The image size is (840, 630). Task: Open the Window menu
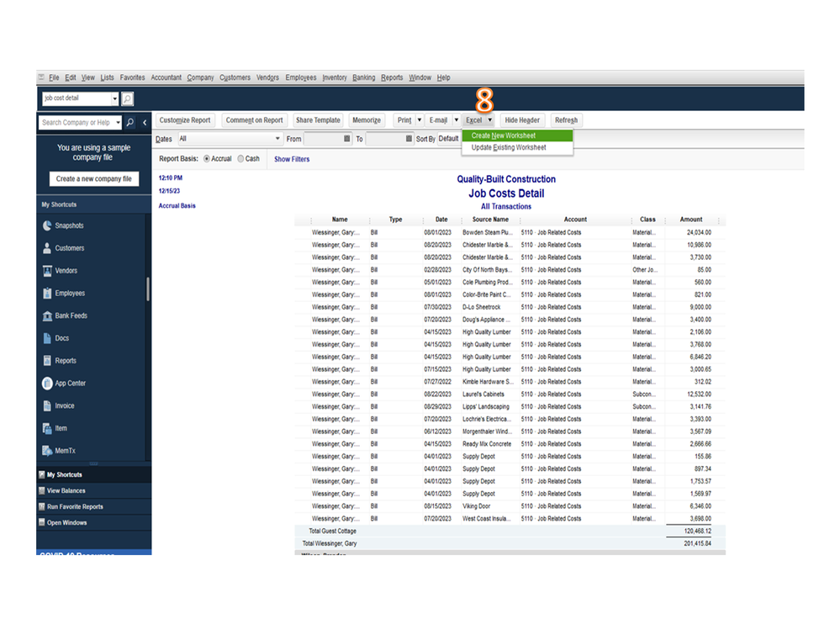pyautogui.click(x=420, y=77)
